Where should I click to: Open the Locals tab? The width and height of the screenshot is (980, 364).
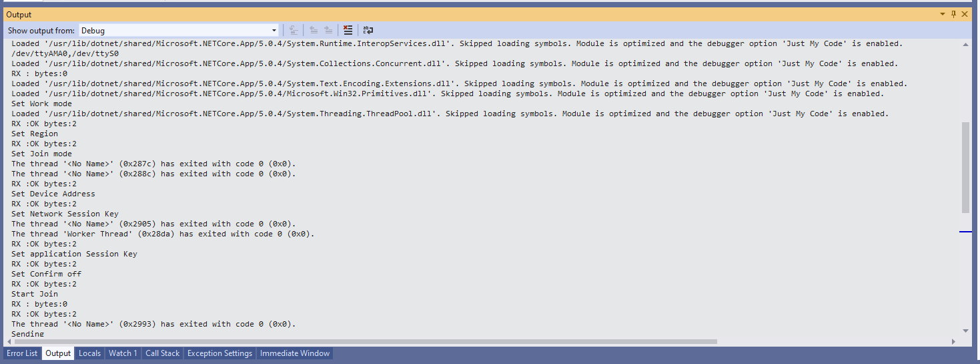[89, 353]
